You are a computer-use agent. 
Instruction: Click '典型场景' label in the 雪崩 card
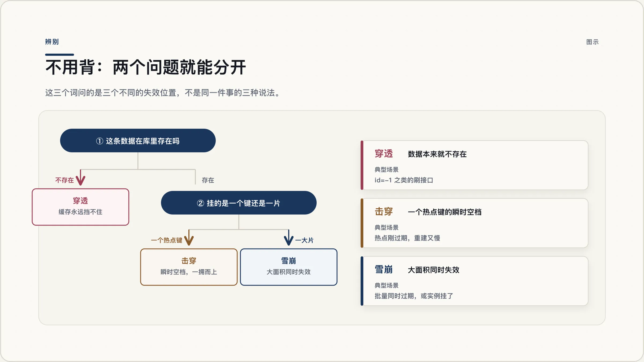tap(387, 285)
